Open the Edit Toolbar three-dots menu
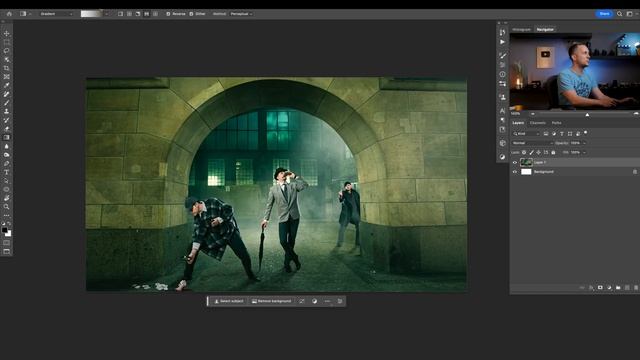Image resolution: width=640 pixels, height=360 pixels. point(7,216)
